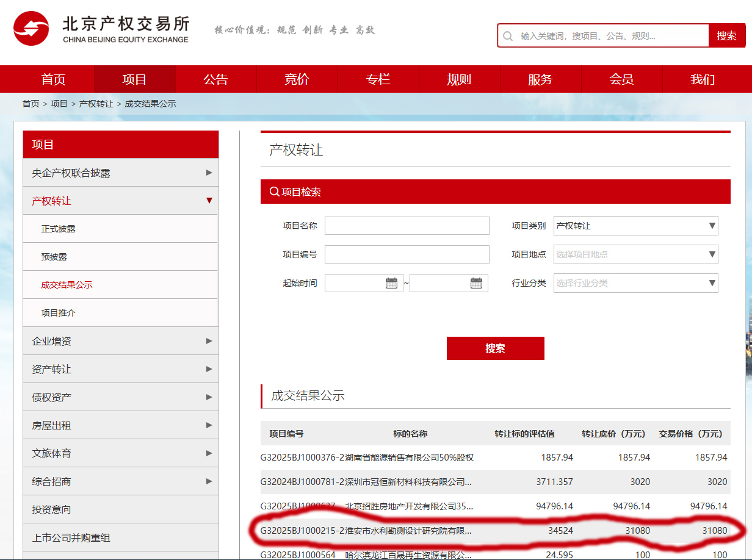Click the magnifier icon in search box
This screenshot has width=752, height=560.
[x=508, y=36]
